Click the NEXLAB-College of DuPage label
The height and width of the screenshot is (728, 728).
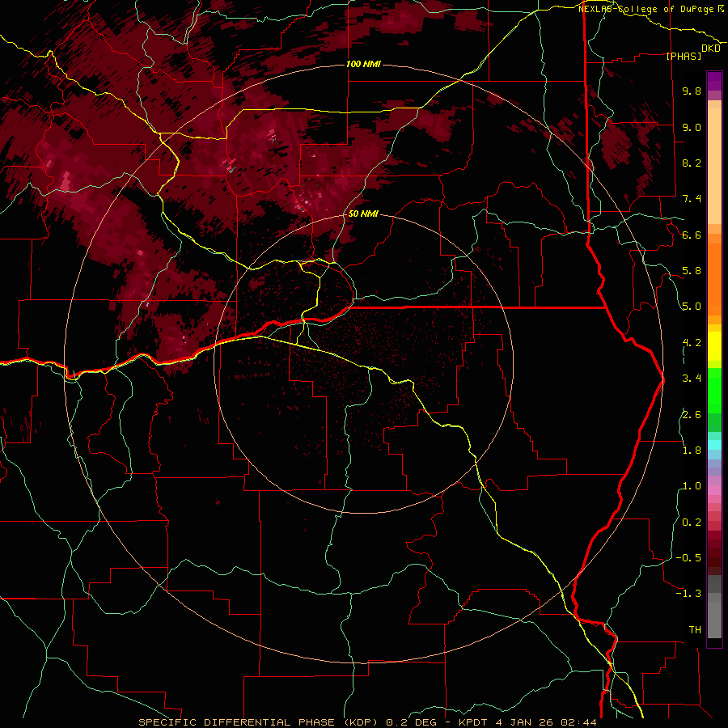pos(645,9)
